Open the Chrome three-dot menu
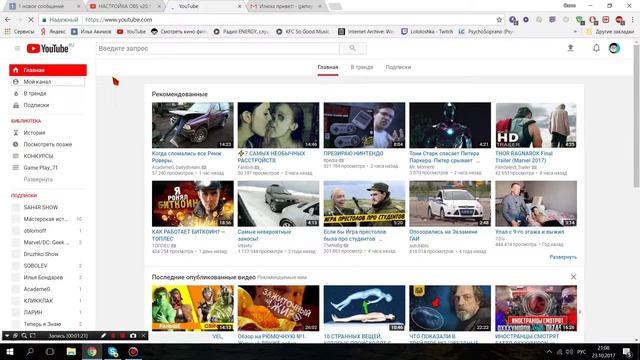This screenshot has height=360, width=640. (x=633, y=20)
